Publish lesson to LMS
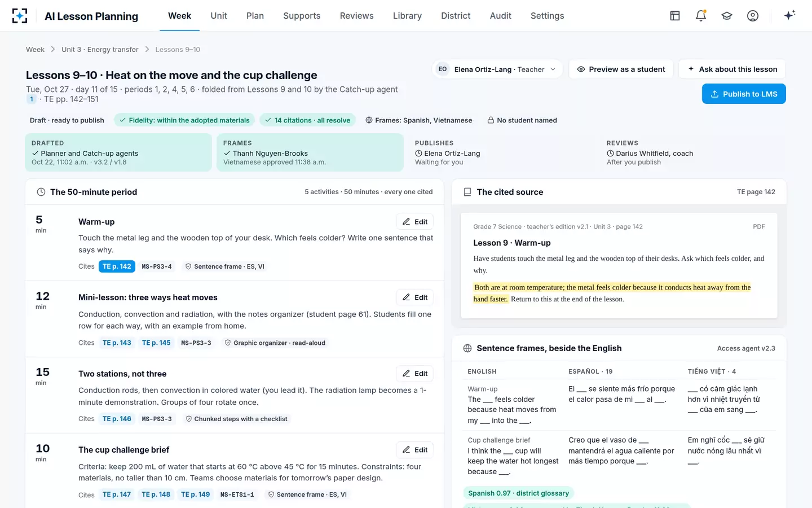The width and height of the screenshot is (812, 508). (744, 94)
